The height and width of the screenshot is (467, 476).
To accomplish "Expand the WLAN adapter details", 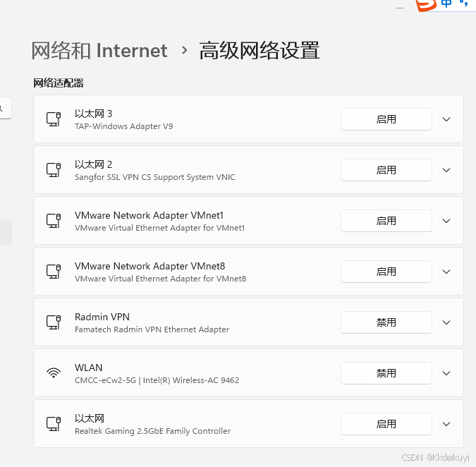I will click(446, 373).
